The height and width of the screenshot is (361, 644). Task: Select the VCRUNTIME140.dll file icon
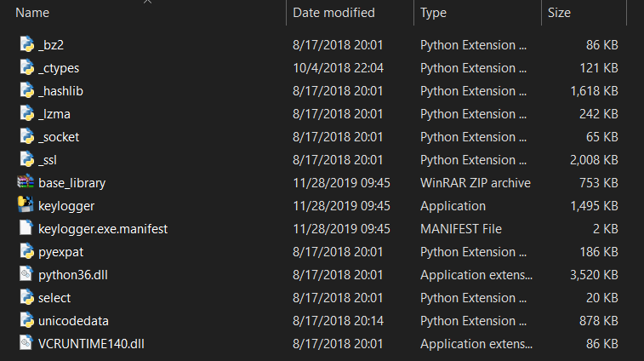pos(26,343)
